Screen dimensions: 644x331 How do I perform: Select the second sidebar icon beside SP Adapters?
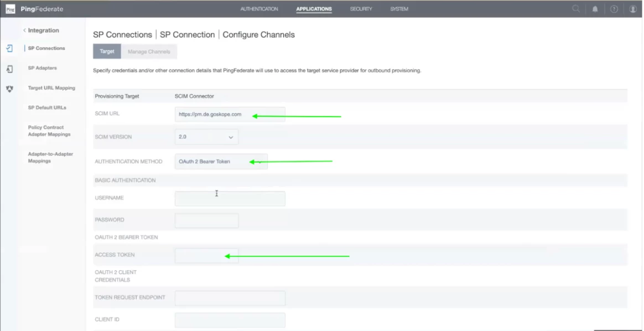[10, 69]
